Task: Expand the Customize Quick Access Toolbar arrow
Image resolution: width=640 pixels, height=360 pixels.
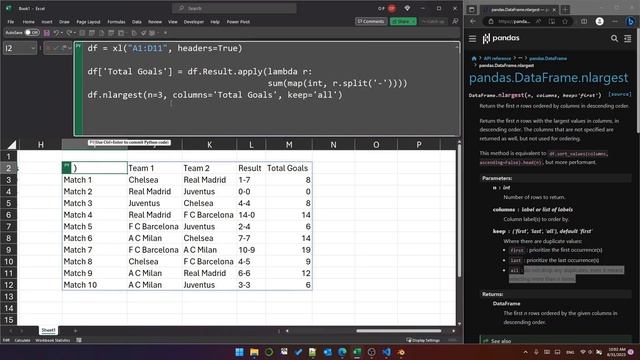Action: (165, 33)
